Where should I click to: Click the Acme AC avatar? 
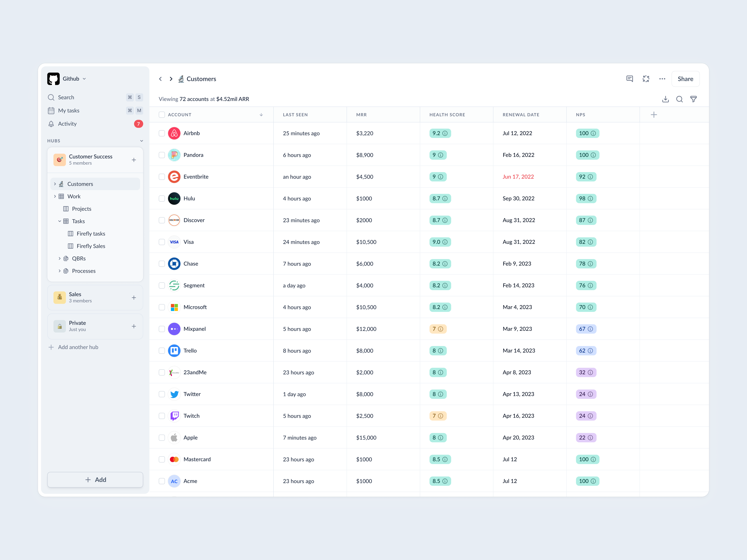[x=174, y=481]
